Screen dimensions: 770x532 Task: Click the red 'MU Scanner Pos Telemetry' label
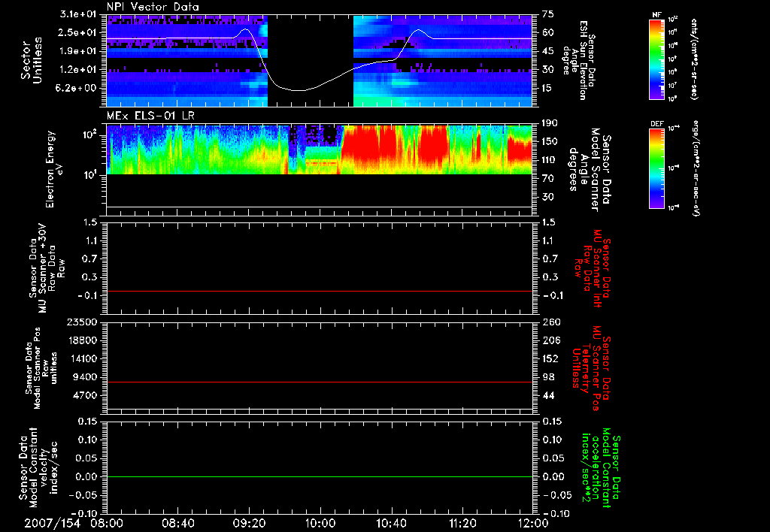[591, 368]
